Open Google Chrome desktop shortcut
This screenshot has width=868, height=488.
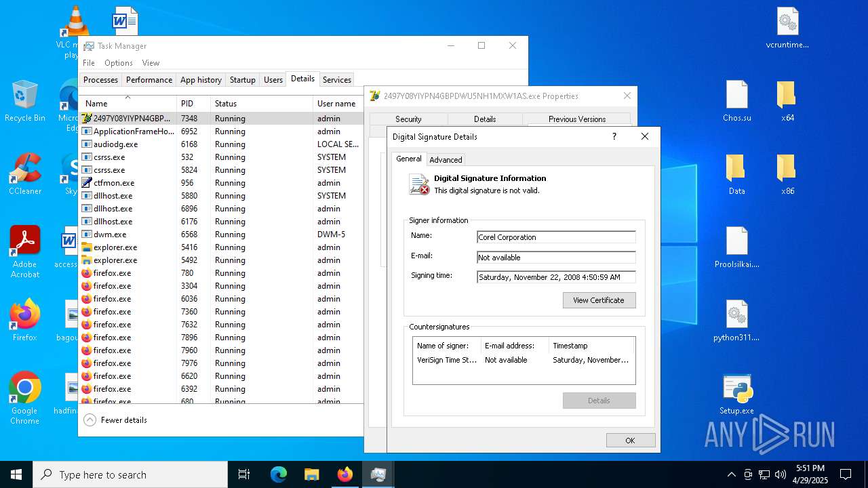tap(25, 398)
